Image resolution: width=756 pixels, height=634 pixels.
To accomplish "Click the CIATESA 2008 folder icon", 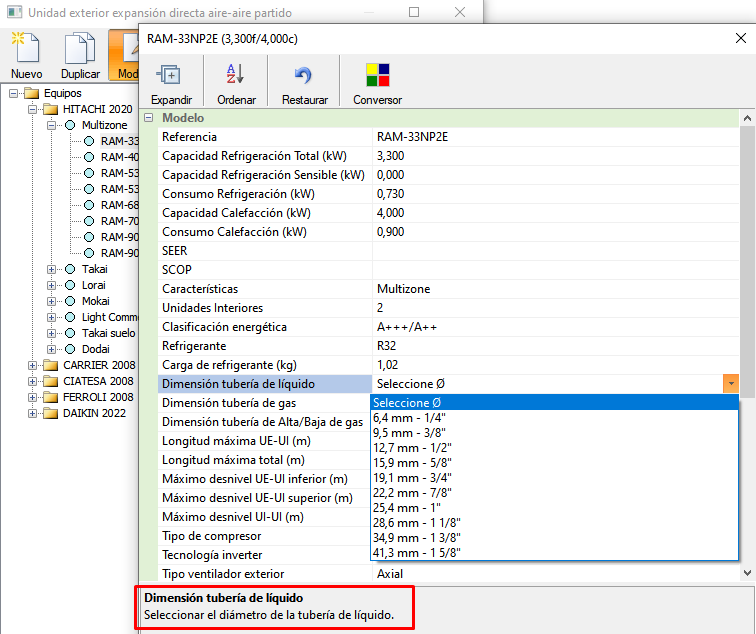I will click(51, 381).
